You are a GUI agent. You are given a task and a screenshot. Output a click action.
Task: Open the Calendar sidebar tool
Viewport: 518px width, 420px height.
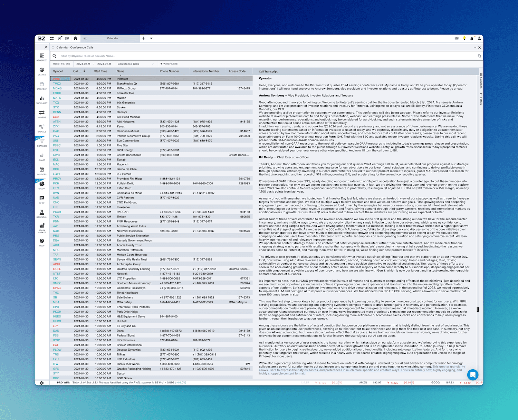click(42, 86)
